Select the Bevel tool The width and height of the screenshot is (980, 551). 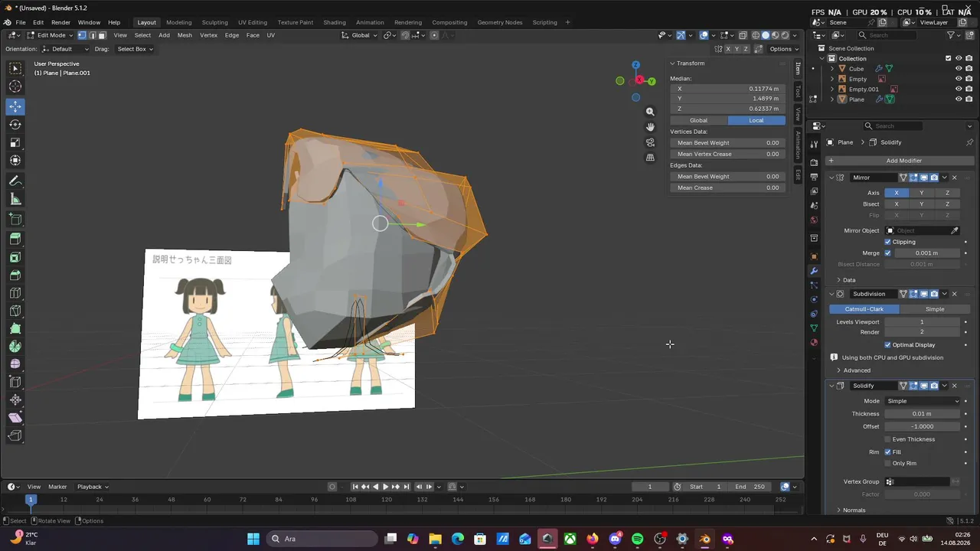click(x=15, y=275)
